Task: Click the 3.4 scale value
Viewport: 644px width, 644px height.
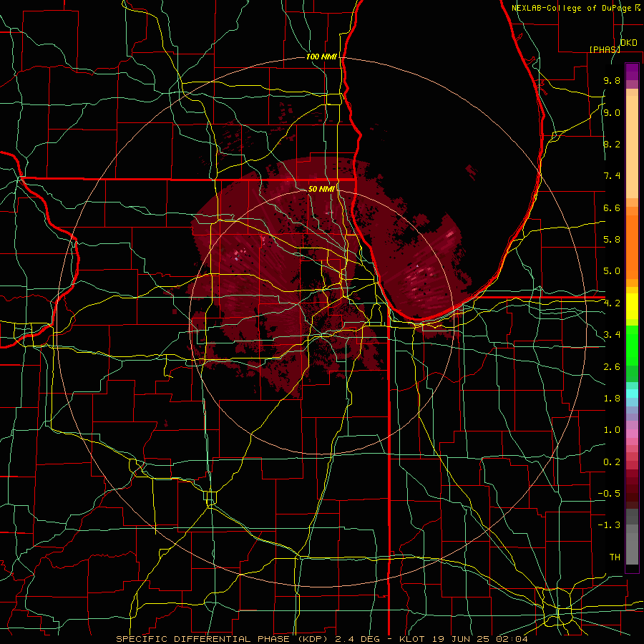Action: (612, 335)
